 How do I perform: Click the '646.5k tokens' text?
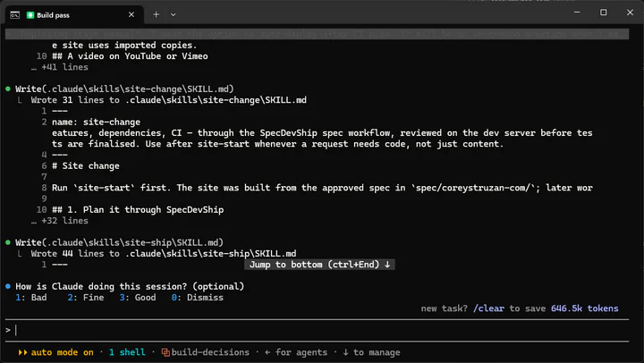584,308
